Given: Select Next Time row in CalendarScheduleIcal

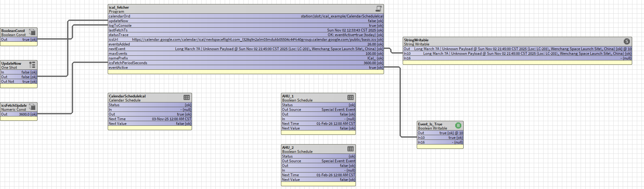Looking at the screenshot, I should tap(150, 119).
